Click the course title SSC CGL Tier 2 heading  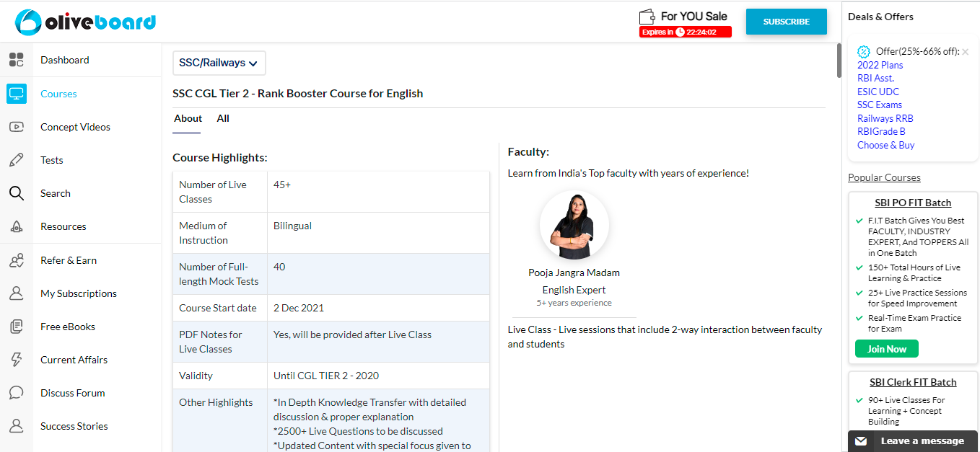click(x=297, y=93)
